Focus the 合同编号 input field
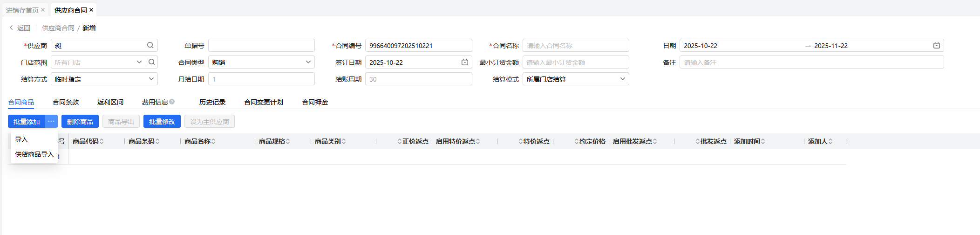 [x=418, y=45]
